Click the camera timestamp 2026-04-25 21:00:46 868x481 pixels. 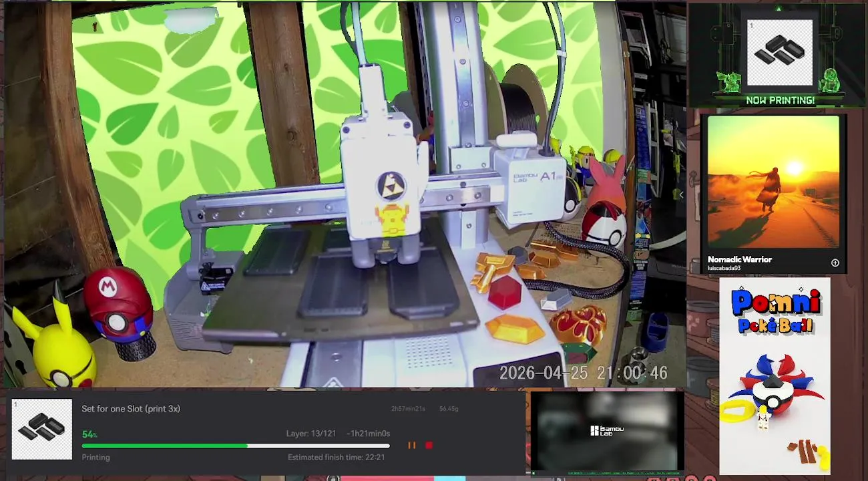tap(584, 373)
